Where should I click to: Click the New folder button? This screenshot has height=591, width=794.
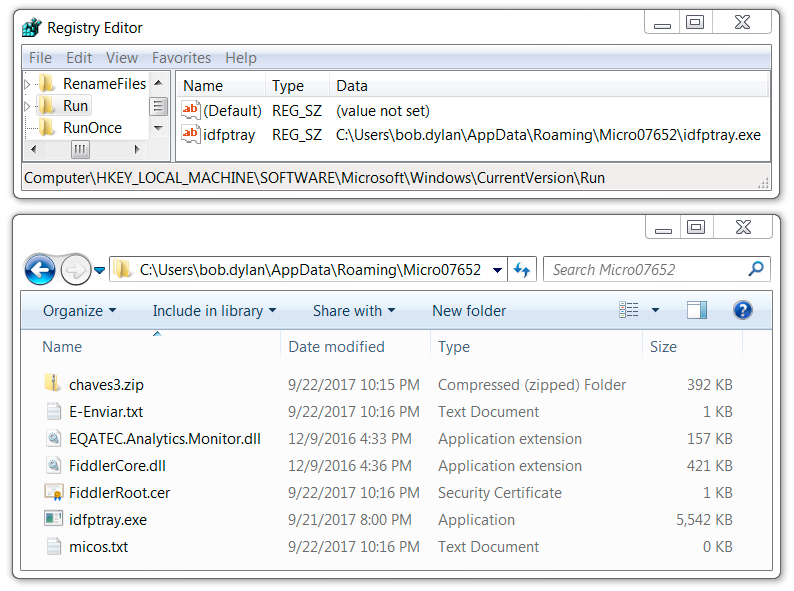click(469, 310)
